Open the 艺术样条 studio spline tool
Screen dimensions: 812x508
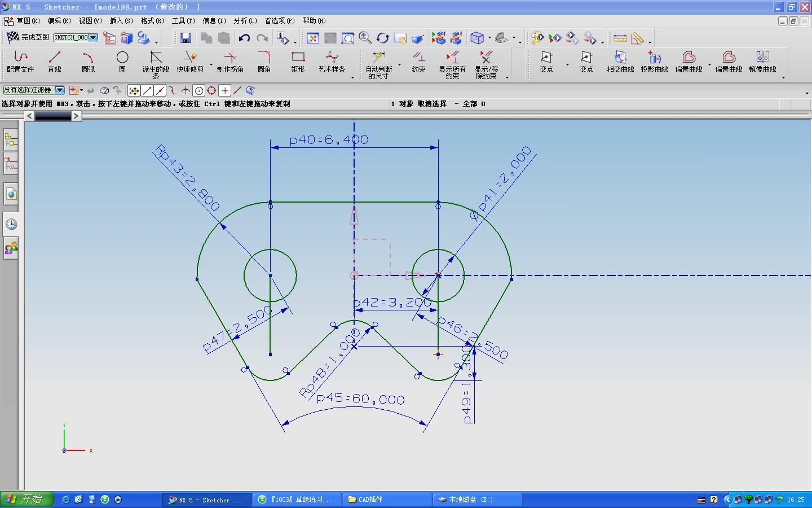332,62
